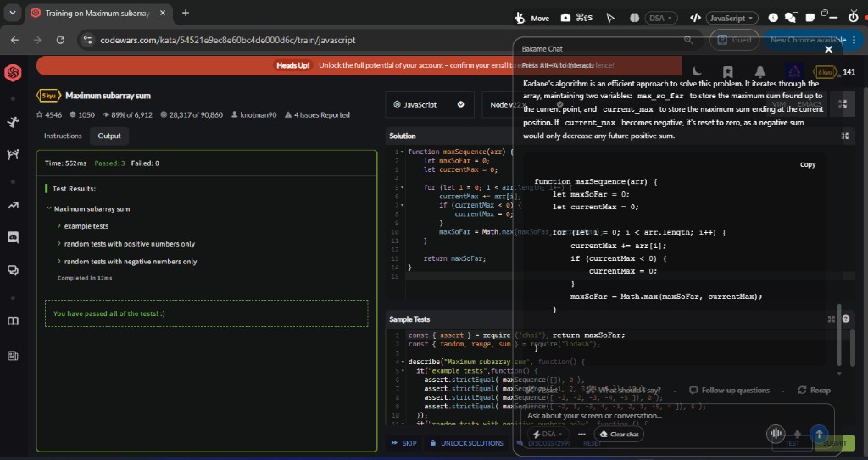Screen dimensions: 868x460
Task: Click the overlay chat bubbles icon
Action: click(x=791, y=18)
